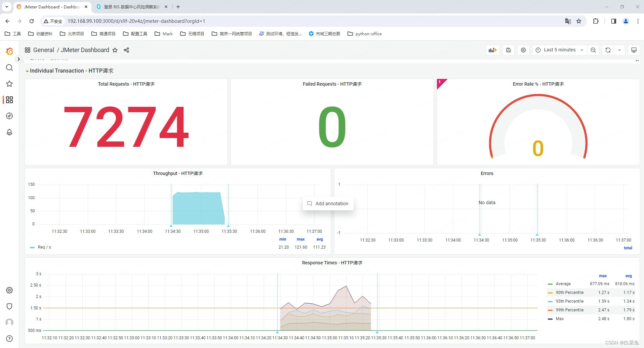Image resolution: width=644 pixels, height=348 pixels.
Task: Open Dashboards menu in sidebar
Action: [x=9, y=100]
